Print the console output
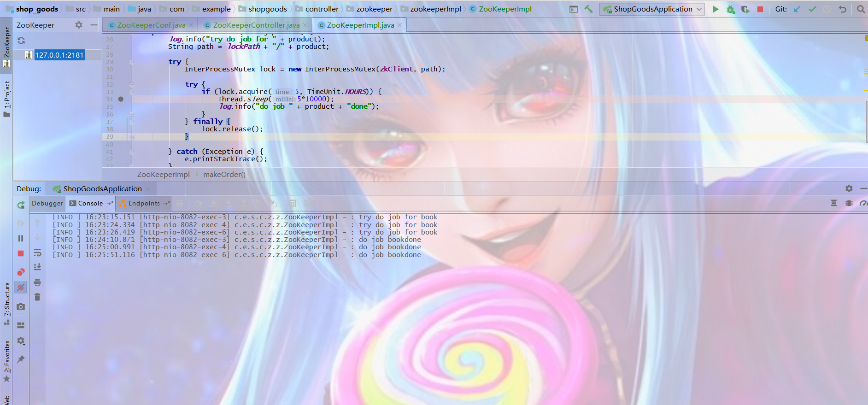This screenshot has height=405, width=868. pos(37,282)
